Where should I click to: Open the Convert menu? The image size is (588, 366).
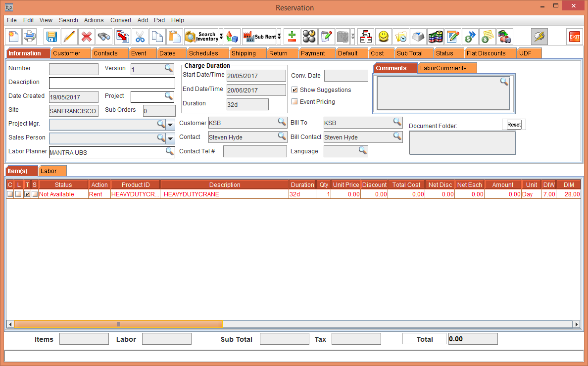click(121, 20)
